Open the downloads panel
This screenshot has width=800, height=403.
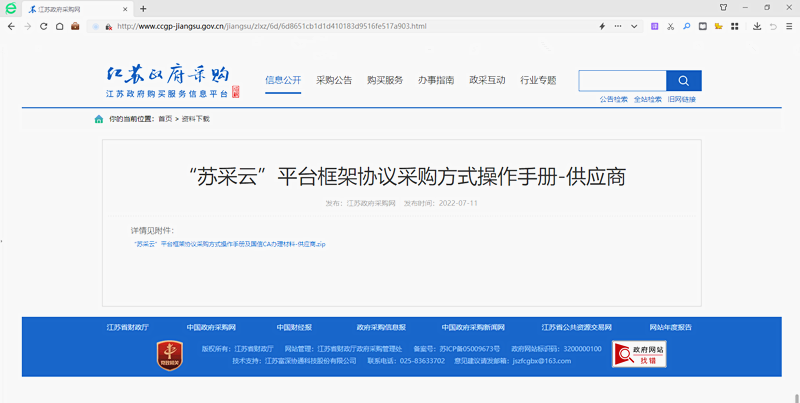[757, 26]
